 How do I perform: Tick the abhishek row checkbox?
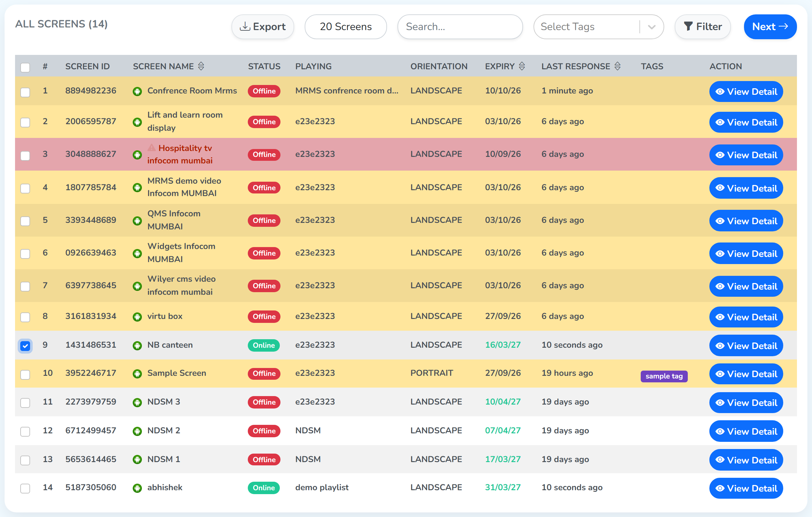pyautogui.click(x=25, y=488)
